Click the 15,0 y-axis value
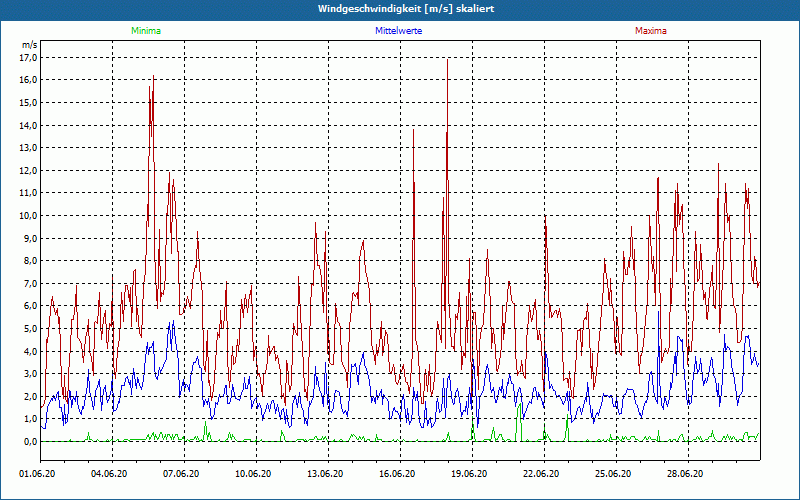 click(x=29, y=103)
